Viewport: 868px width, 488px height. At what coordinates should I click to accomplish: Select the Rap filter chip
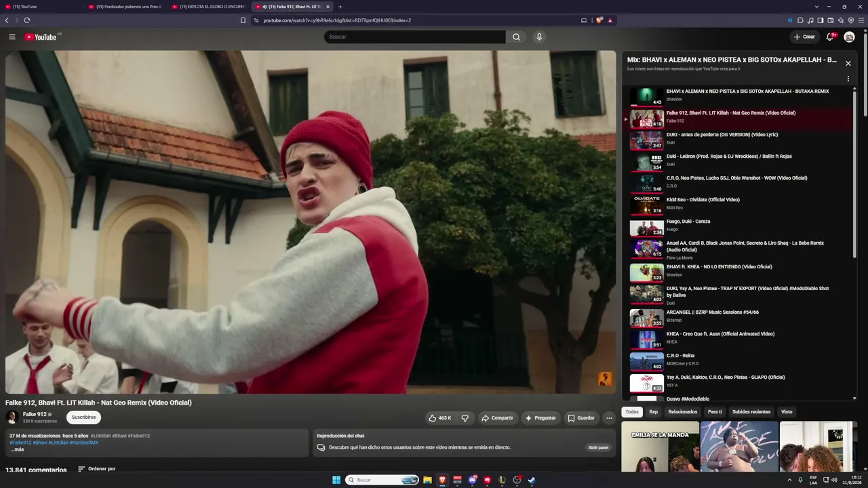[653, 412]
